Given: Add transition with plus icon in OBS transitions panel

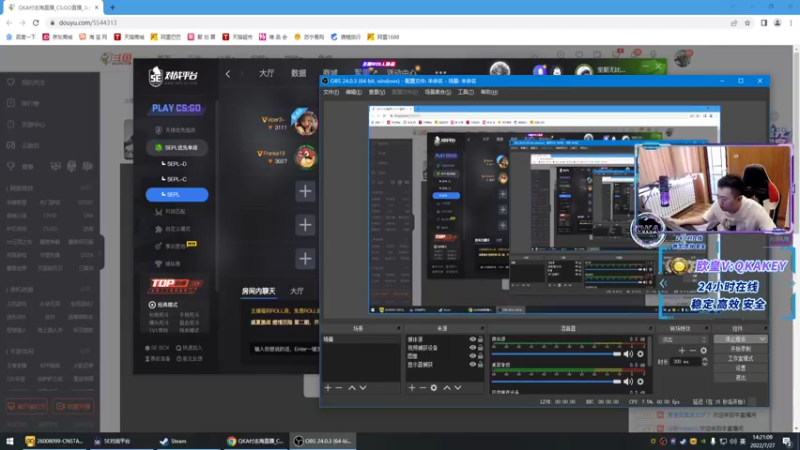Looking at the screenshot, I should coord(682,351).
